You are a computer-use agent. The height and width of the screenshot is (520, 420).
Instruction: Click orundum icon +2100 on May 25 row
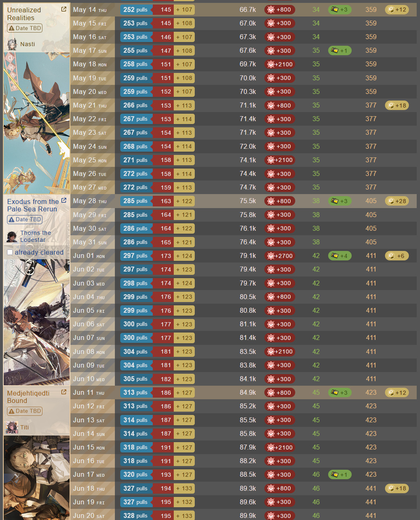[x=271, y=160]
